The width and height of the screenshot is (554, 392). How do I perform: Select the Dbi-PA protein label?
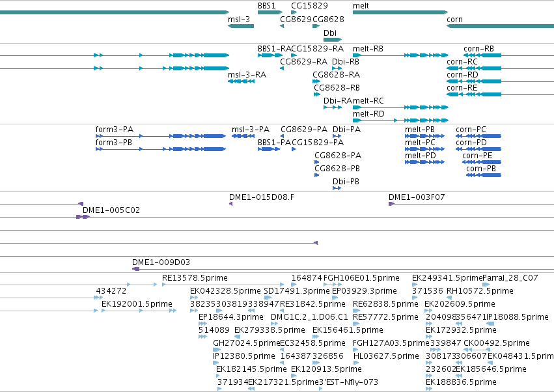coord(346,130)
